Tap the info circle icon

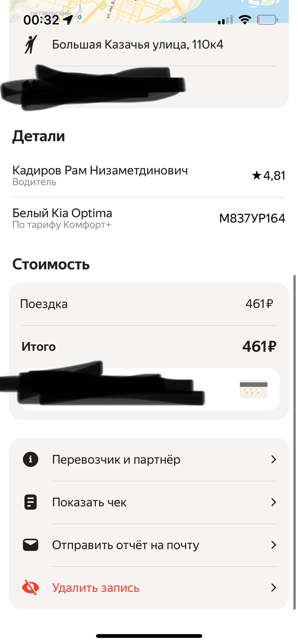point(31,460)
